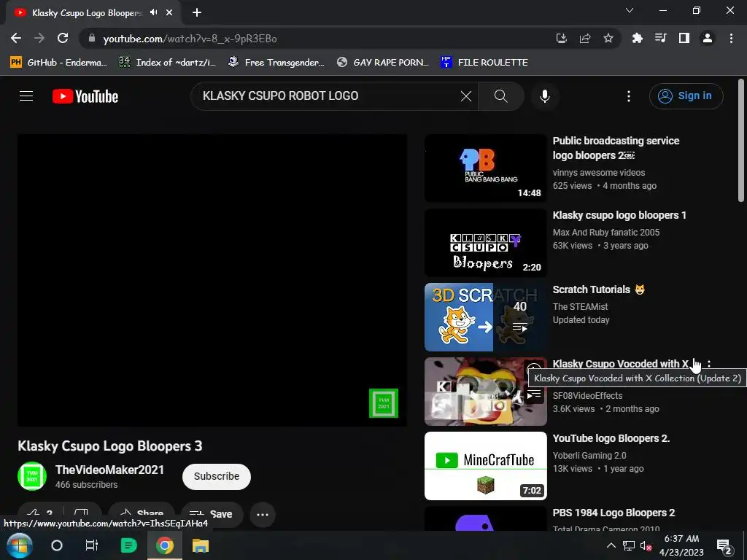Search with your voice microphone
The width and height of the screenshot is (747, 560).
tap(544, 96)
